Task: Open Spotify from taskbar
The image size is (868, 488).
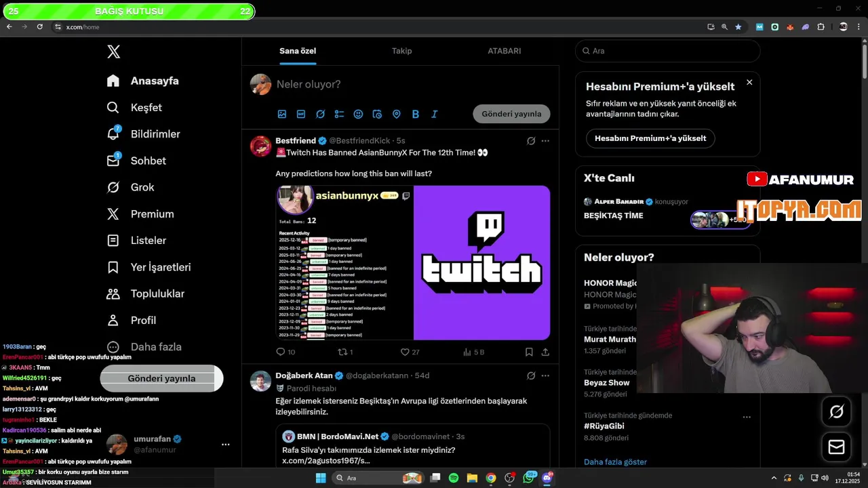Action: [454, 478]
